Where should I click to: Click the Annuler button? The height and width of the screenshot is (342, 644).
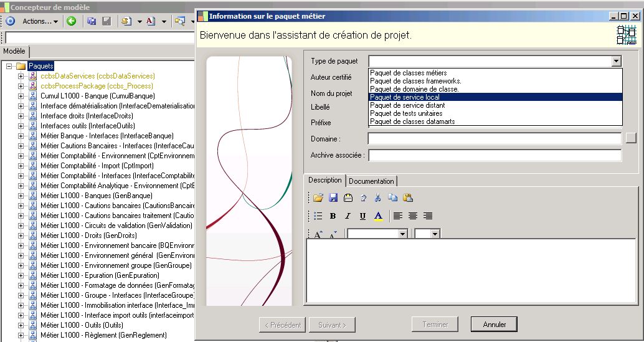[x=494, y=325]
